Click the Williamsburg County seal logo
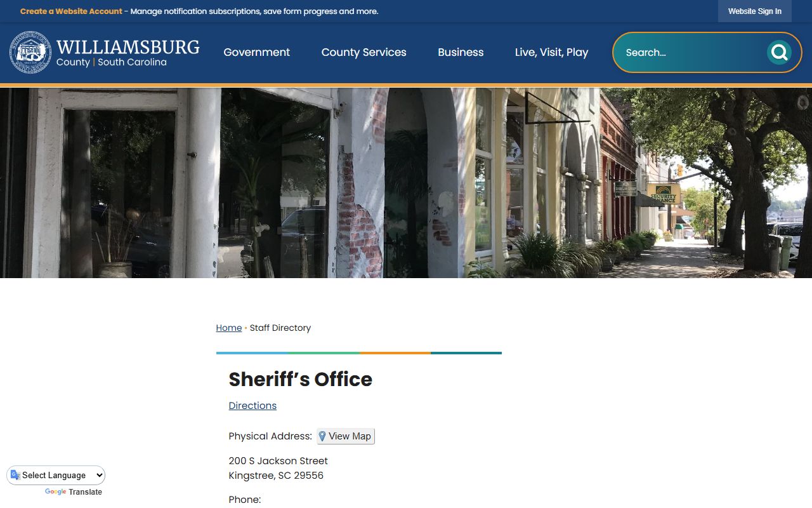Image resolution: width=812 pixels, height=508 pixels. point(30,53)
